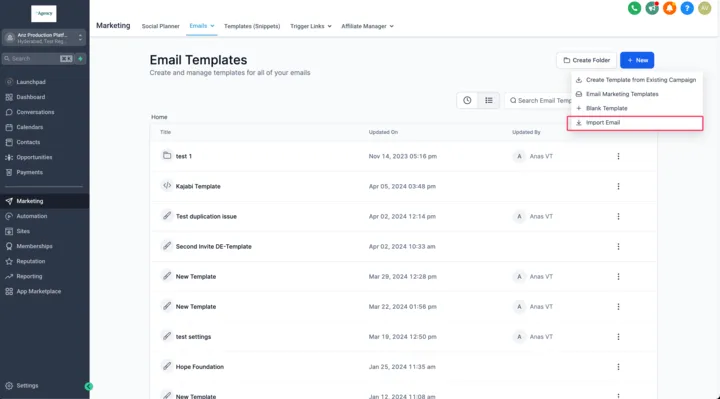Viewport: 720px width, 399px height.
Task: Switch to Social Planner tab
Action: tap(160, 26)
